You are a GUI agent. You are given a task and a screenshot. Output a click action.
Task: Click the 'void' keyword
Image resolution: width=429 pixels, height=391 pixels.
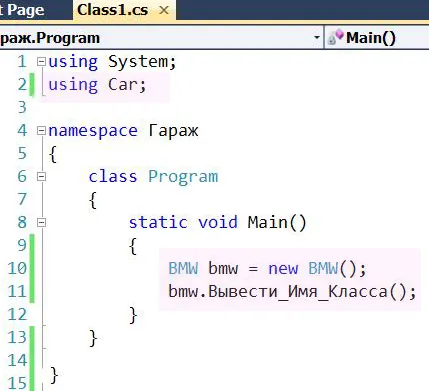218,222
